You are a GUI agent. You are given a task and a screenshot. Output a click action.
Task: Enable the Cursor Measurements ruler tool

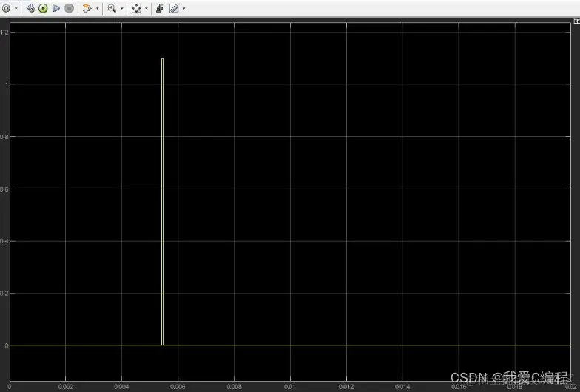[174, 8]
